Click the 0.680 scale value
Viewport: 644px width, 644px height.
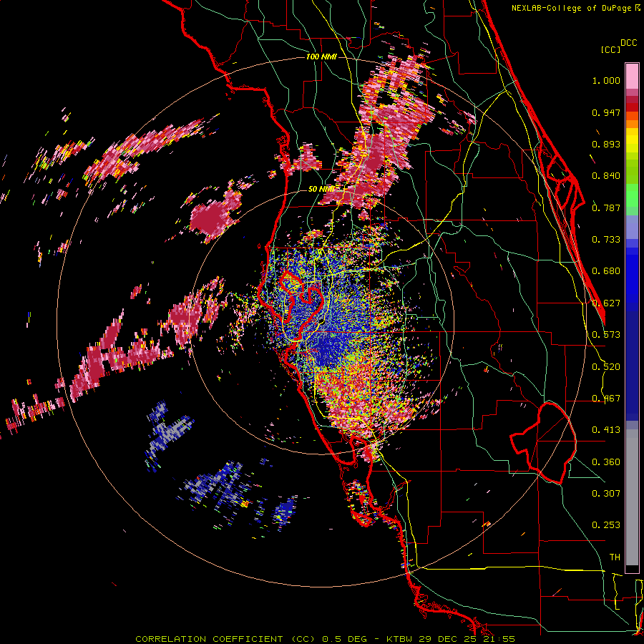(606, 271)
